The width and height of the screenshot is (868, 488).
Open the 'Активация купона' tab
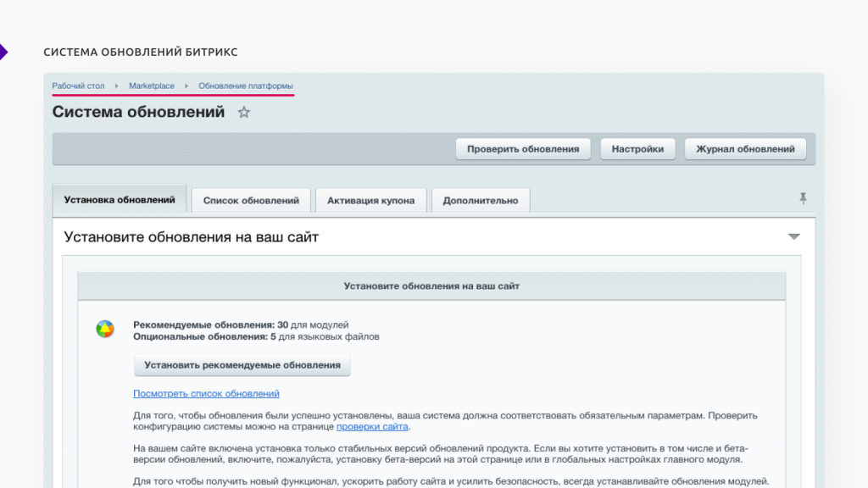(371, 200)
